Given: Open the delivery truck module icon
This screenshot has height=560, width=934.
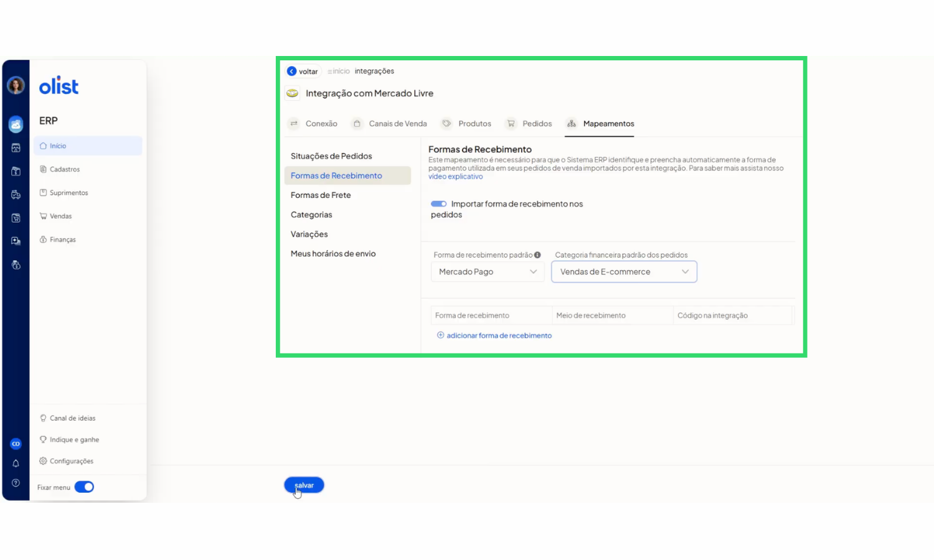Looking at the screenshot, I should 16,195.
